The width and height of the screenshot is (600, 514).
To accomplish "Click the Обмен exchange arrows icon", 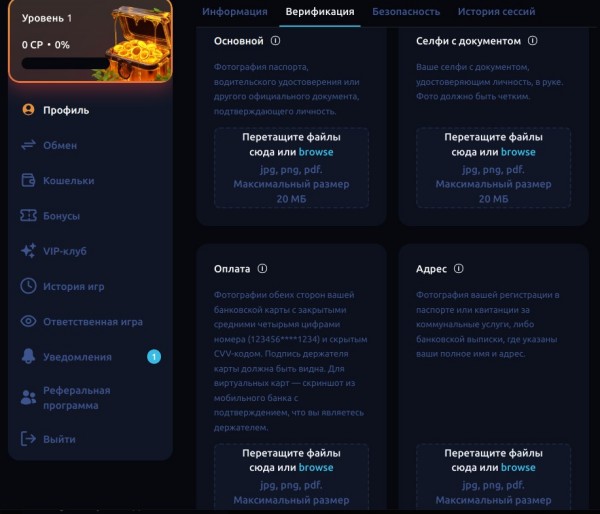I will pos(28,145).
